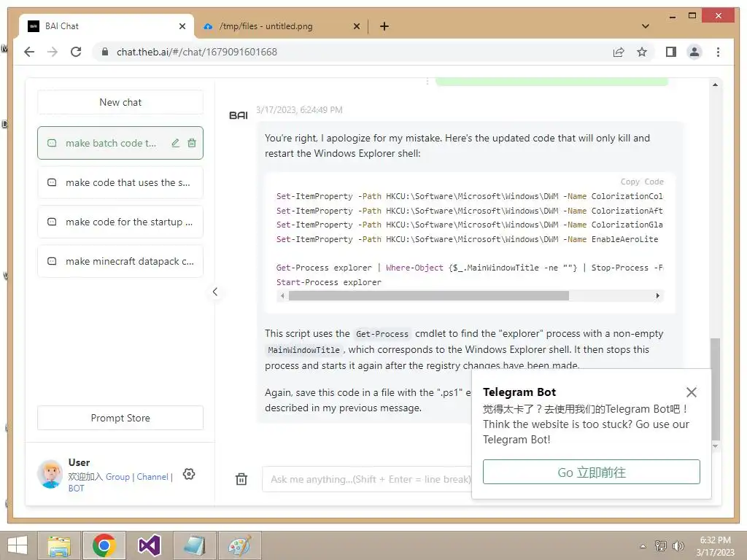Click the address bar URL
This screenshot has width=747, height=560.
click(197, 52)
